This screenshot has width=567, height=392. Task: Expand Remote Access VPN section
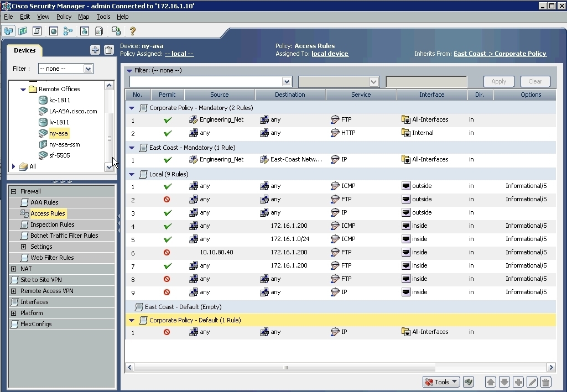13,291
